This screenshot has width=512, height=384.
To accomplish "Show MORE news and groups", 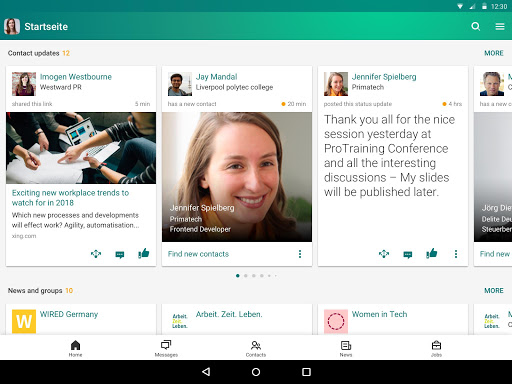I will [x=494, y=291].
